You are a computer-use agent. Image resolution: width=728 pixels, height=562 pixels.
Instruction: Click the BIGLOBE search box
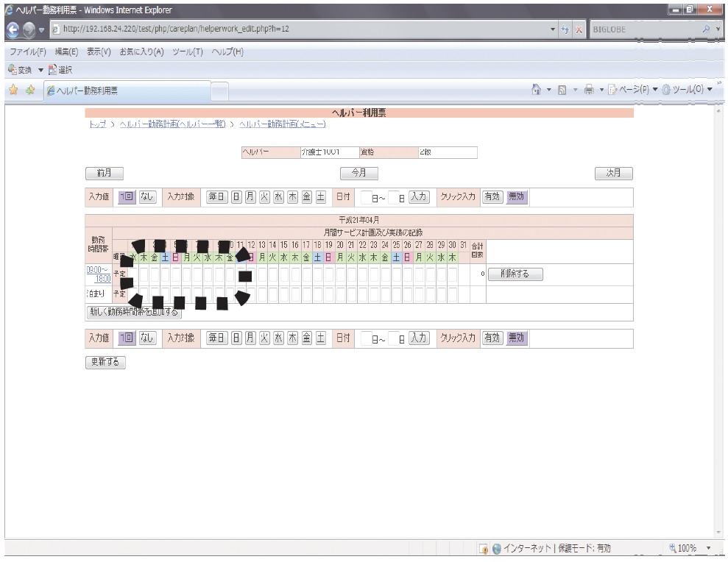(x=646, y=29)
